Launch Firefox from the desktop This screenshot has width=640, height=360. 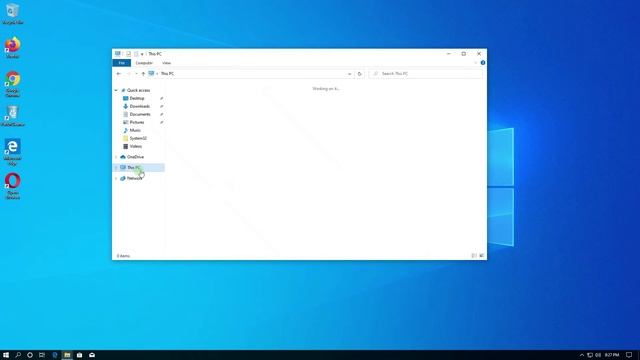click(x=13, y=47)
